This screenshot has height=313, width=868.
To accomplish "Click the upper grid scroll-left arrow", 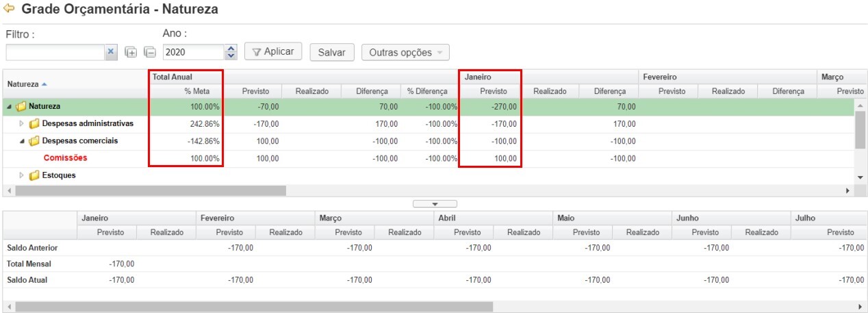I will coord(8,190).
